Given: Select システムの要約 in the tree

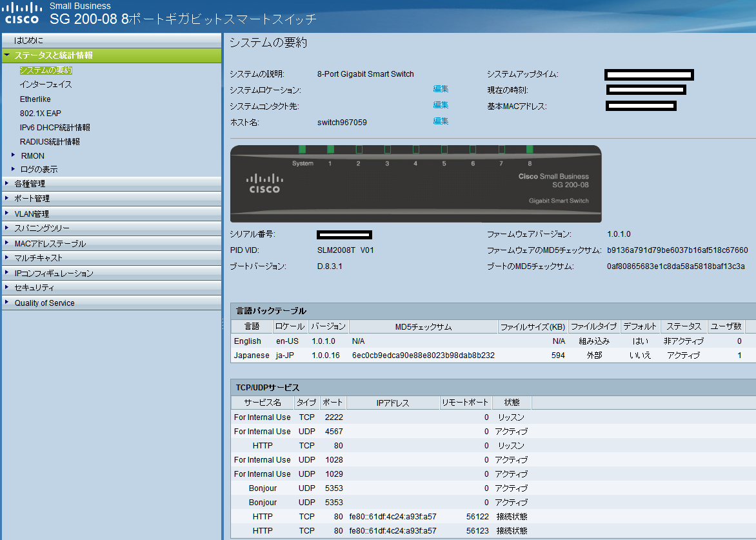Looking at the screenshot, I should click(46, 70).
